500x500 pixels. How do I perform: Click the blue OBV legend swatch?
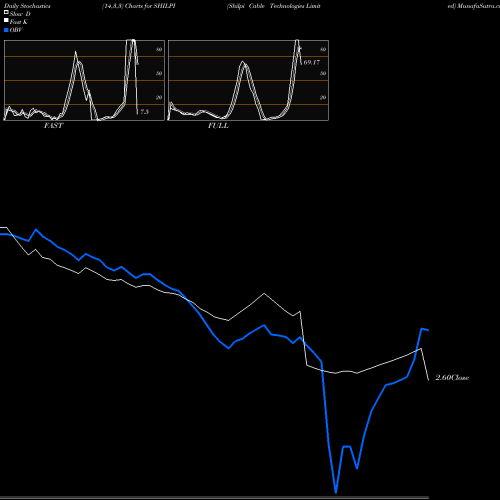6,30
